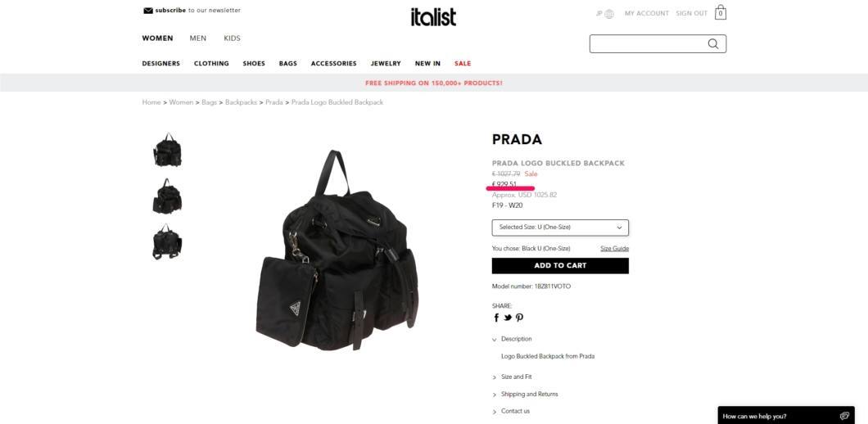This screenshot has width=868, height=424.
Task: Switch to the MEN tab
Action: coord(197,38)
